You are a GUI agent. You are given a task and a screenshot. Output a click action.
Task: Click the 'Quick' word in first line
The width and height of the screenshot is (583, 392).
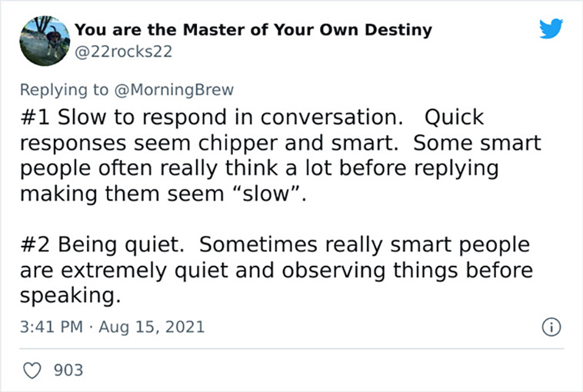(x=454, y=118)
